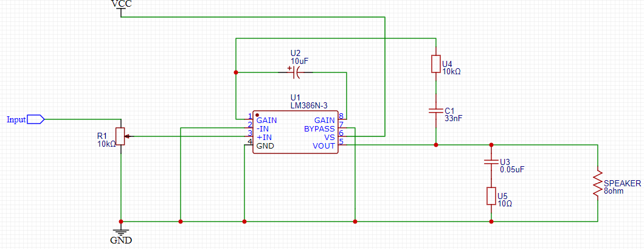Click the '33nF' value text

(x=454, y=119)
